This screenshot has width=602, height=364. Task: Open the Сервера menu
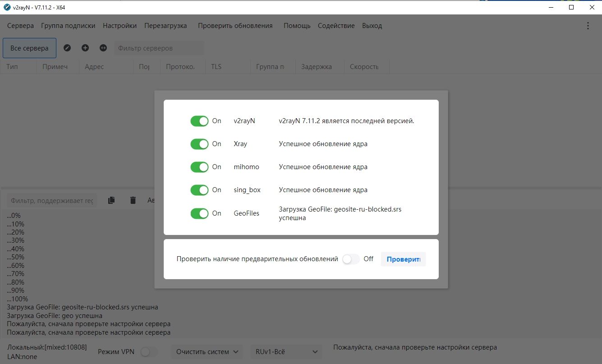pos(20,26)
